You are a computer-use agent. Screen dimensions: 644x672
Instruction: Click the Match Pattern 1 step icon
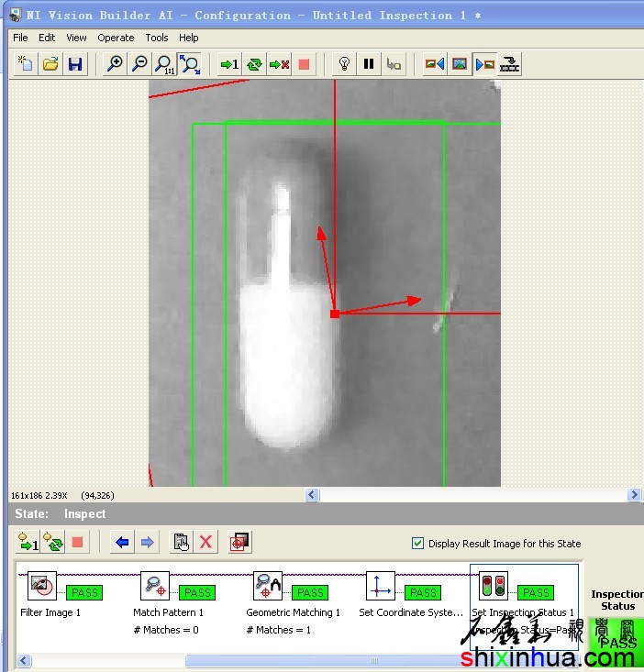coord(156,586)
